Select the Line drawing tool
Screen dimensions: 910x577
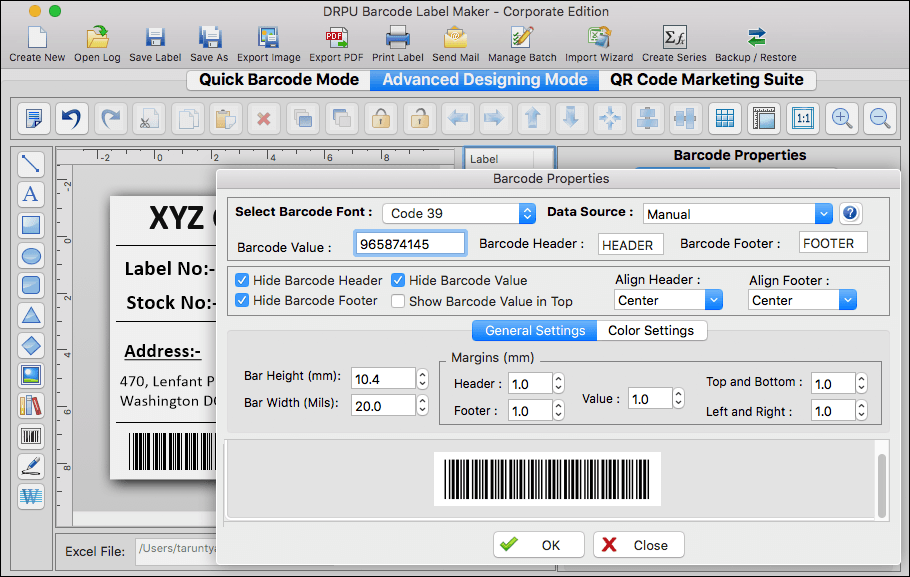[31, 164]
